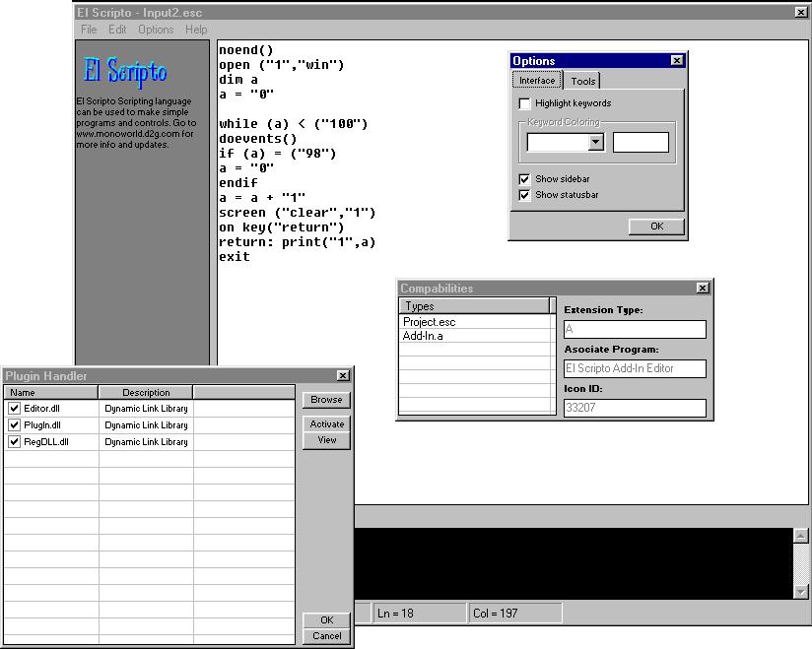Uncheck the Show sidebar option
812x649 pixels.
(524, 179)
